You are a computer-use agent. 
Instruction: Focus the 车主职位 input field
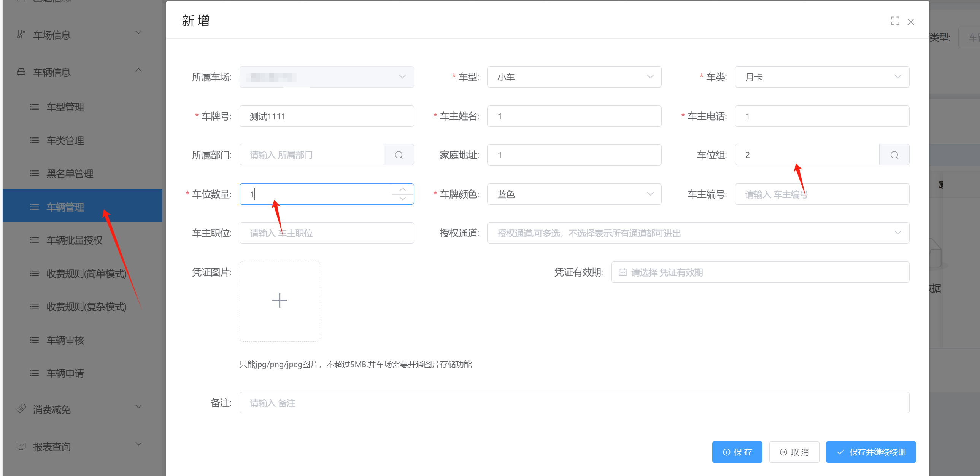coord(326,233)
